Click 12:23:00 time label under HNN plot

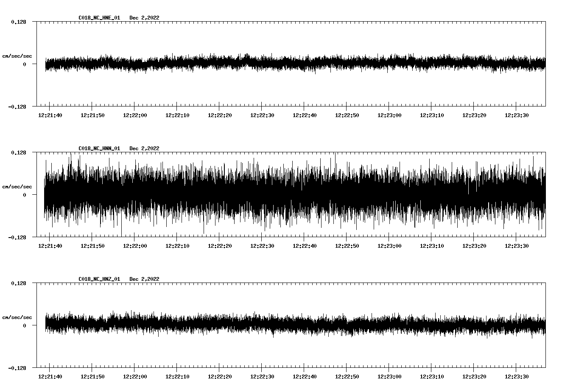click(x=389, y=246)
